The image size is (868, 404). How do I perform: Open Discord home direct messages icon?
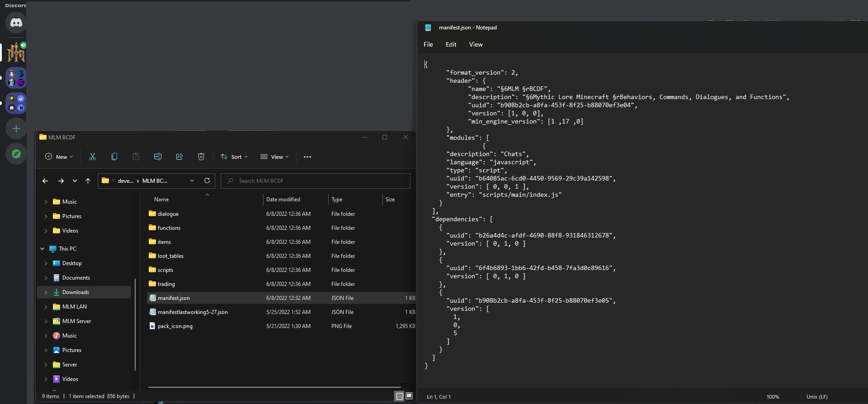(16, 23)
